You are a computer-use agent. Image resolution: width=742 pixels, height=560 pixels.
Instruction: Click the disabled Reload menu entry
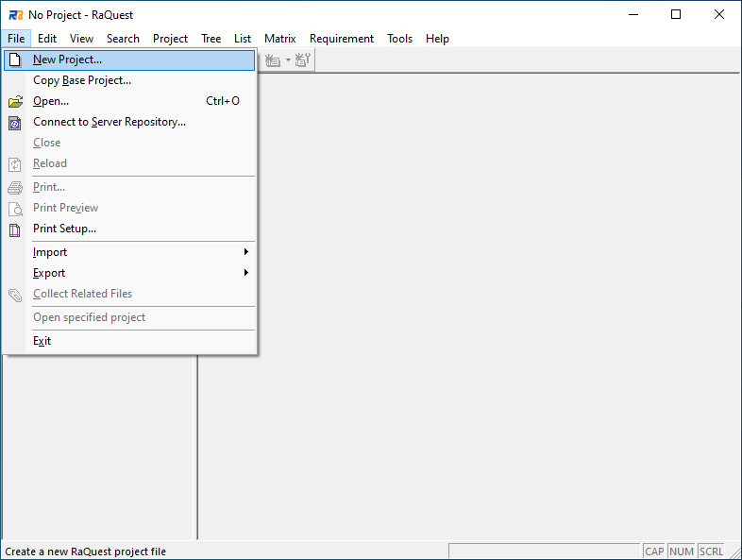coord(129,163)
